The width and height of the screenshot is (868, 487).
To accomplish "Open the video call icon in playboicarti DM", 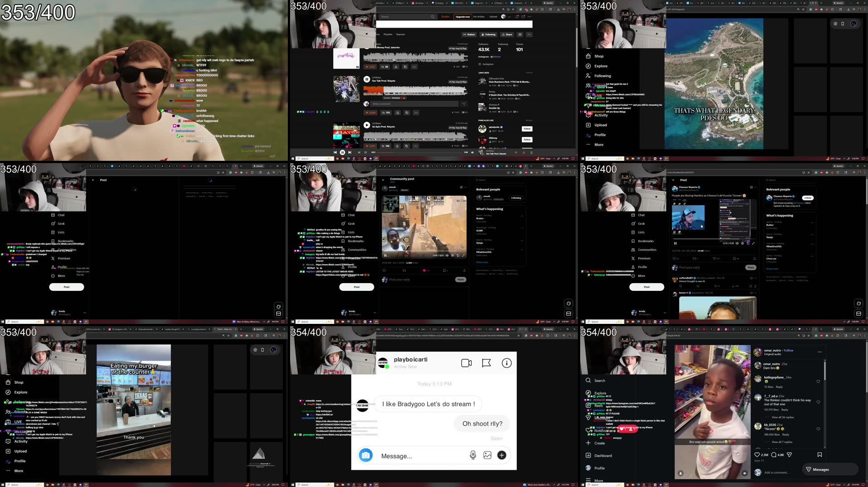I will [466, 362].
